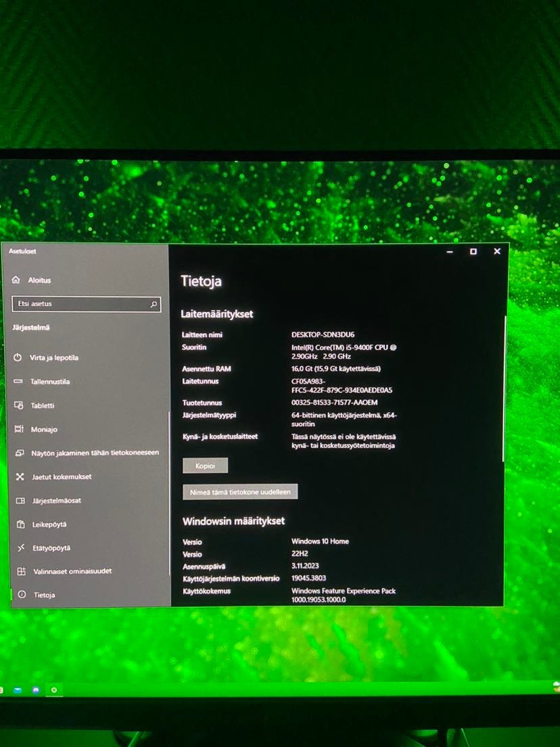Viewport: 560px width, 747px height.
Task: Click the Aloitus home icon
Action: [x=16, y=279]
